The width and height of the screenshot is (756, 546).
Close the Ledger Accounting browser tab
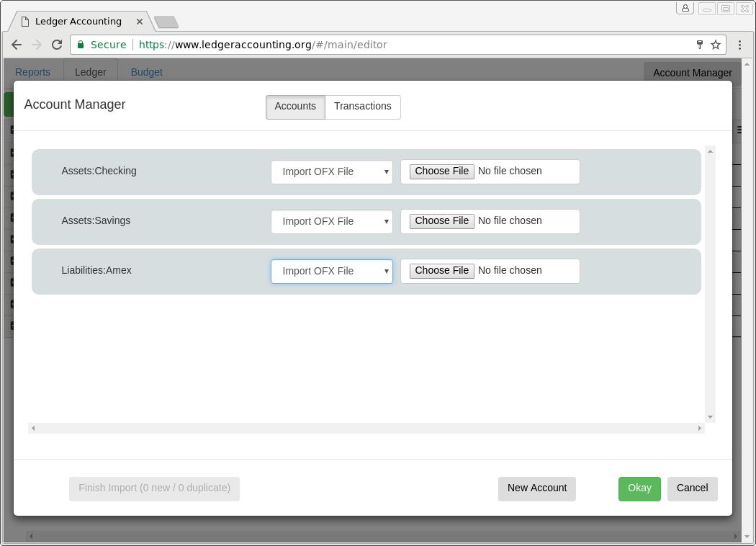[140, 22]
